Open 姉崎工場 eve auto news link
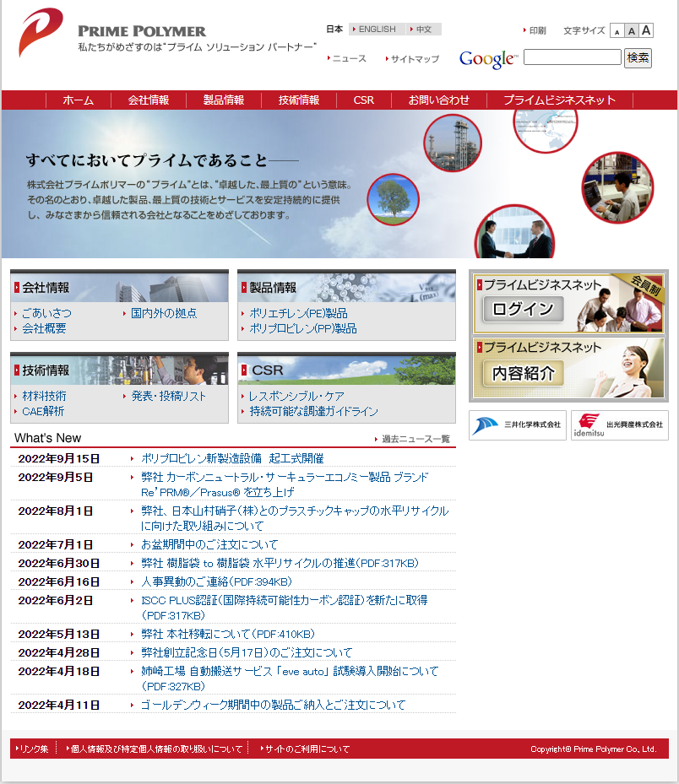679x784 pixels. (290, 679)
